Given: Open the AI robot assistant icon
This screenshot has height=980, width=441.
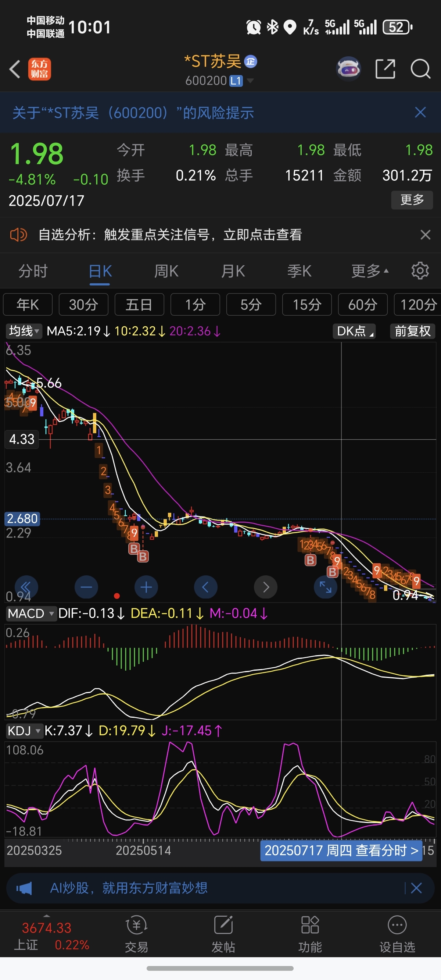Looking at the screenshot, I should [349, 69].
